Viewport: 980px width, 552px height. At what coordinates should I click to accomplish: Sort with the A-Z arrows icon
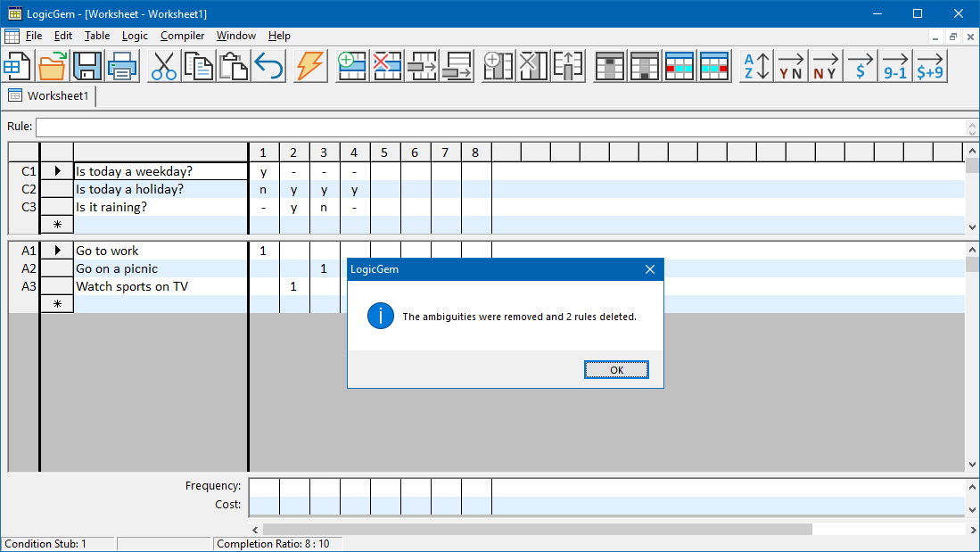(756, 66)
